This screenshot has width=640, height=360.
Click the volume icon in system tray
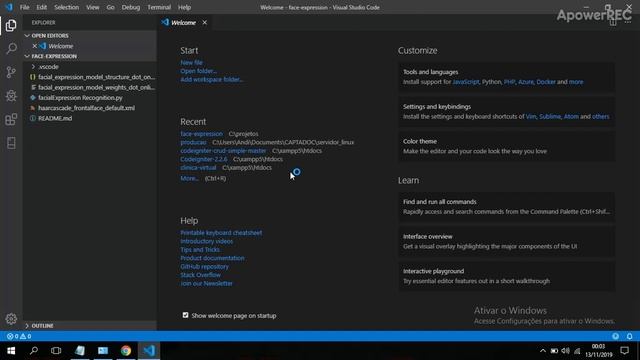(565, 351)
